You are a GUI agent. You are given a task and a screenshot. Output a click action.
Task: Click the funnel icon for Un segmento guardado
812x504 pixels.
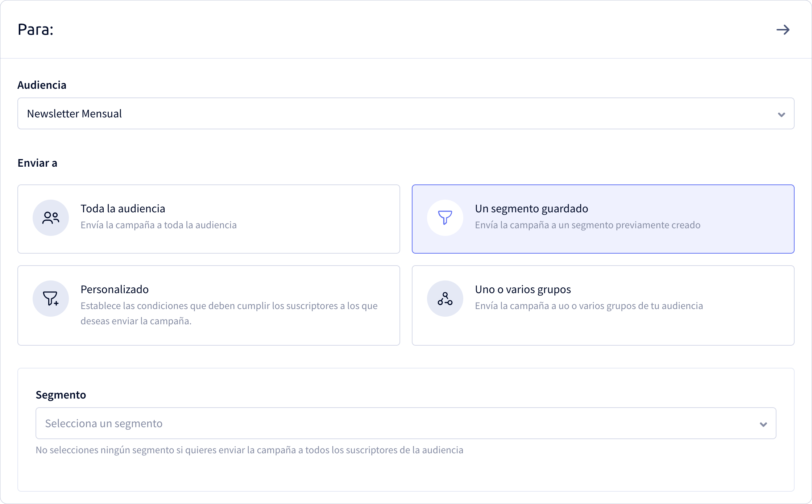pos(445,218)
